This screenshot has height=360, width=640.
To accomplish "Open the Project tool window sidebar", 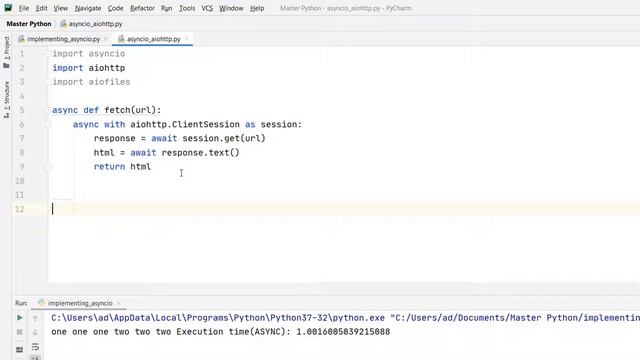I will click(x=7, y=52).
